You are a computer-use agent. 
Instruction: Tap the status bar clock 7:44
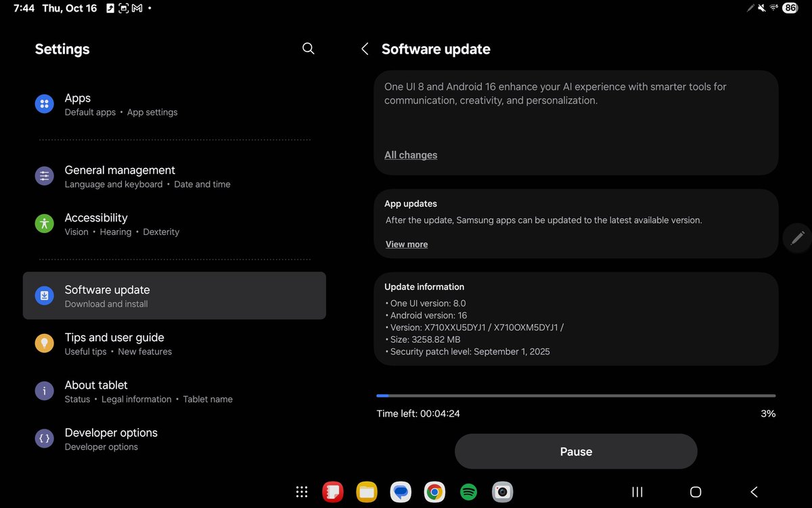pos(24,8)
